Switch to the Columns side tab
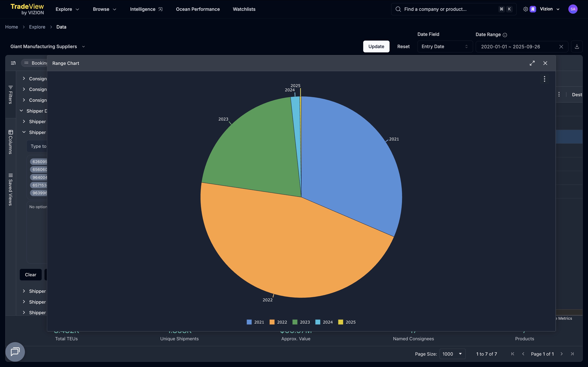Viewport: 588px width, 367px height. [10, 142]
